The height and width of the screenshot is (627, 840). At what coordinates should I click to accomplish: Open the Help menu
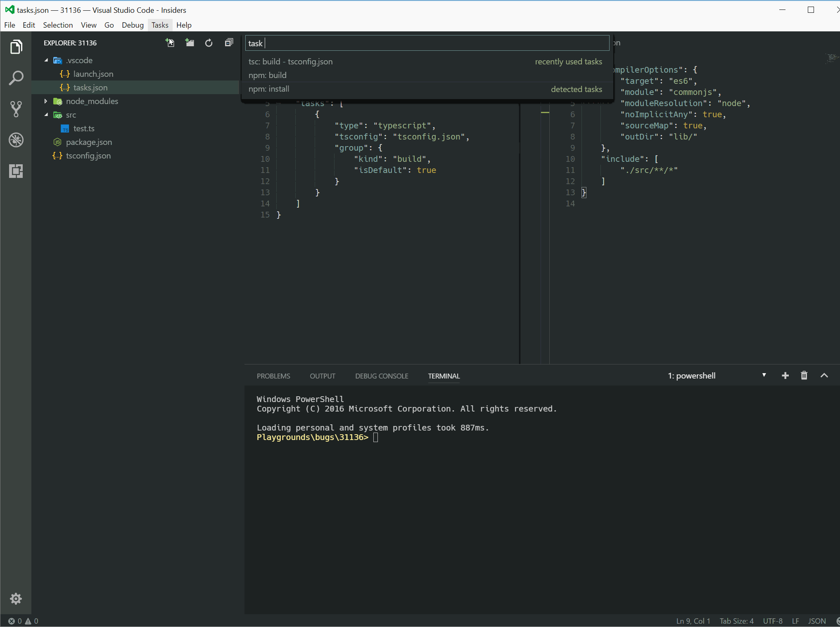184,25
